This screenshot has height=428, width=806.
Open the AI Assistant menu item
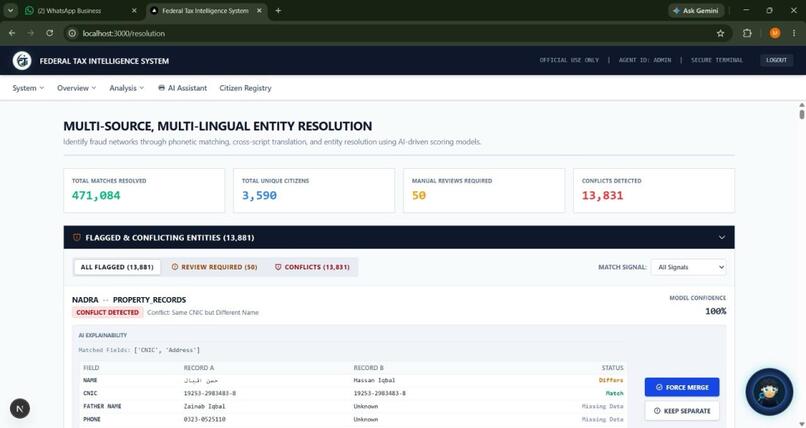click(182, 88)
